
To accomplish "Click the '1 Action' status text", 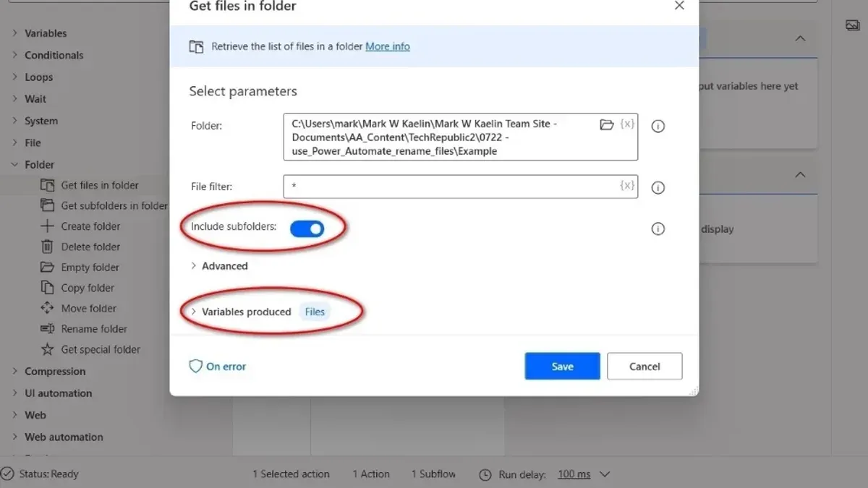I will pos(371,474).
